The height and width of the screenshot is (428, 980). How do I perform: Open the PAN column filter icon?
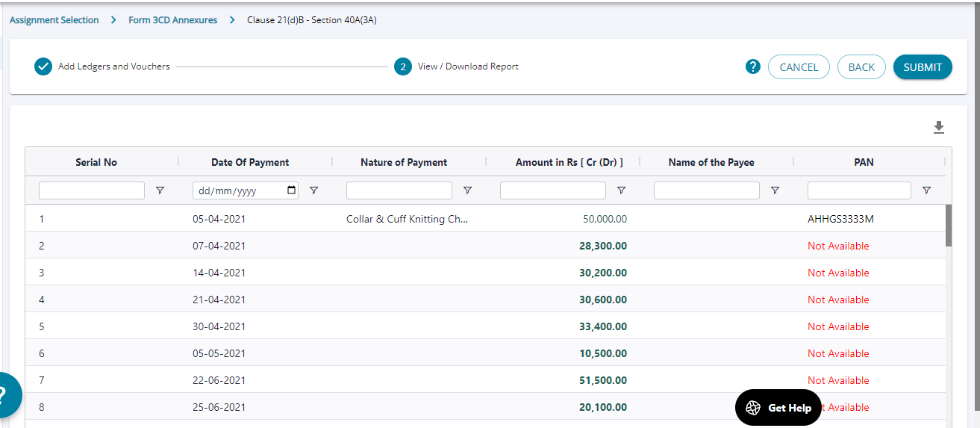(x=926, y=190)
